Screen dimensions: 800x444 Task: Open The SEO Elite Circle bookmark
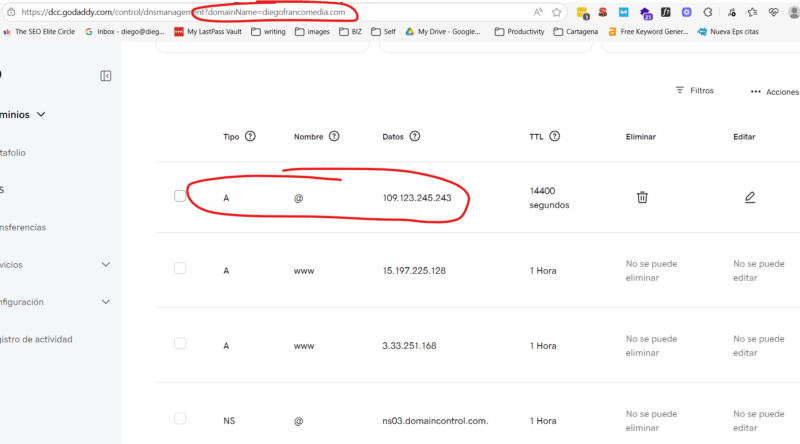39,32
